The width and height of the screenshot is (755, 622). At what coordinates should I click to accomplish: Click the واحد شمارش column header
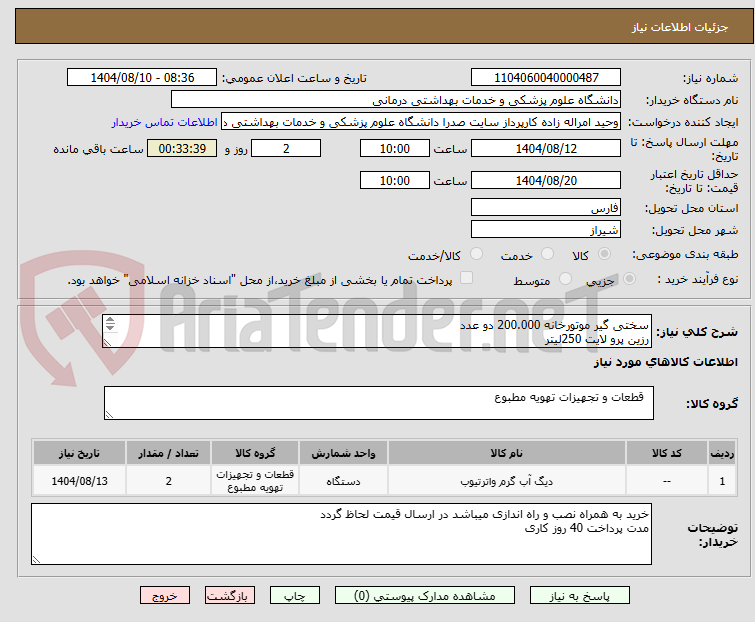pyautogui.click(x=343, y=453)
